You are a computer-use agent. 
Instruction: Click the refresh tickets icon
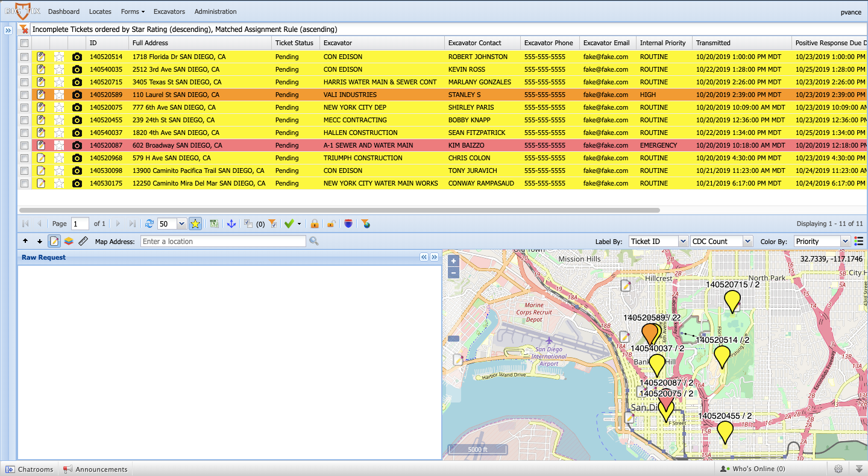click(149, 224)
